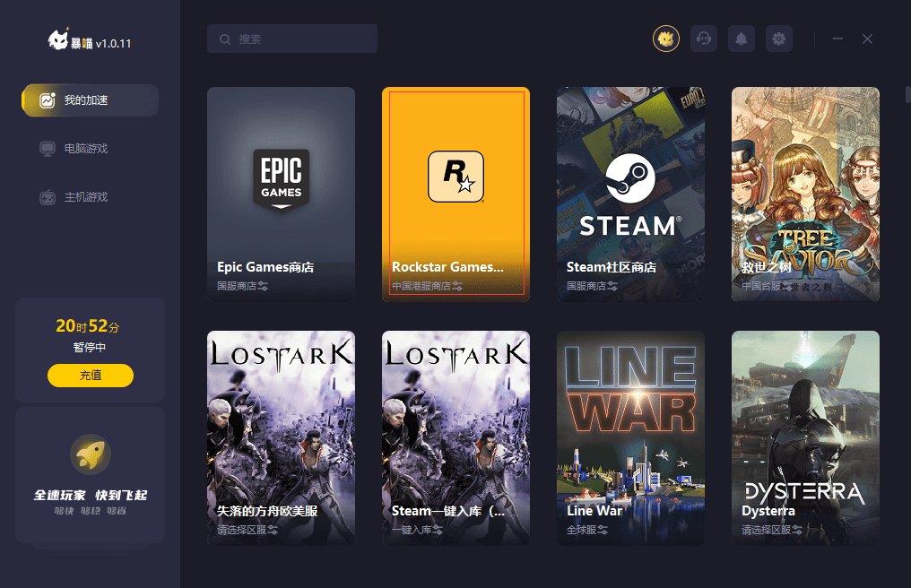Minimize the 暴喵 window
Screen dimensions: 911x588
click(837, 39)
